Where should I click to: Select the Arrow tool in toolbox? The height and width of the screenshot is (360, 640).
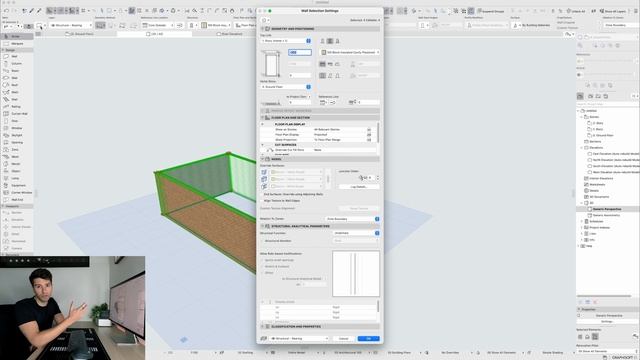(16, 36)
